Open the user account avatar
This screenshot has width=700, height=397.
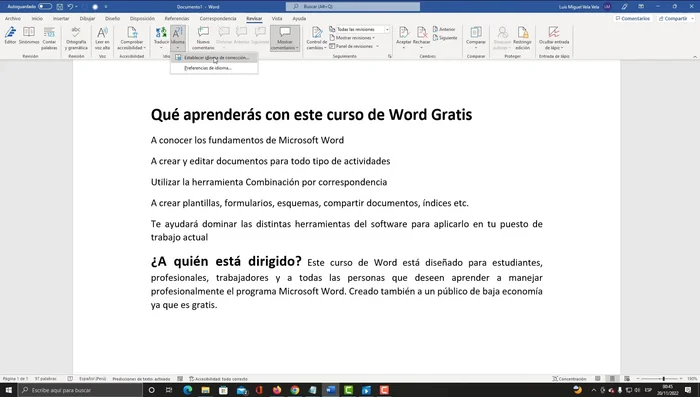(607, 7)
